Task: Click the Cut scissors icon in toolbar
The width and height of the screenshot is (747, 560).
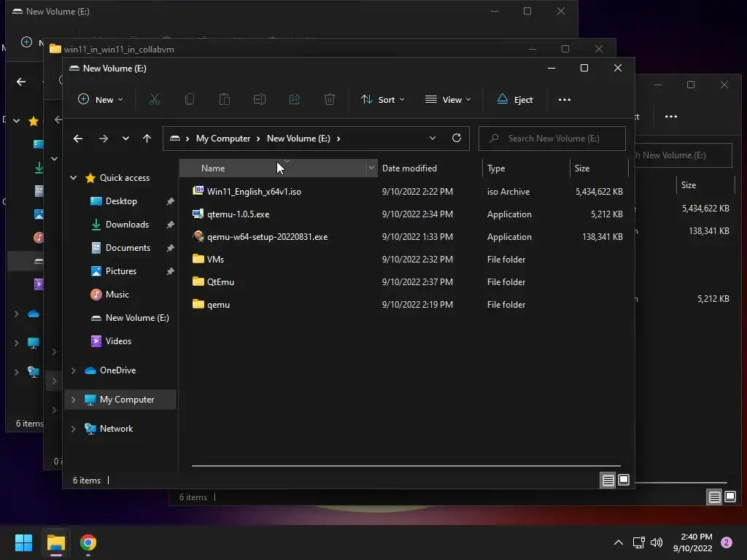Action: 155,99
